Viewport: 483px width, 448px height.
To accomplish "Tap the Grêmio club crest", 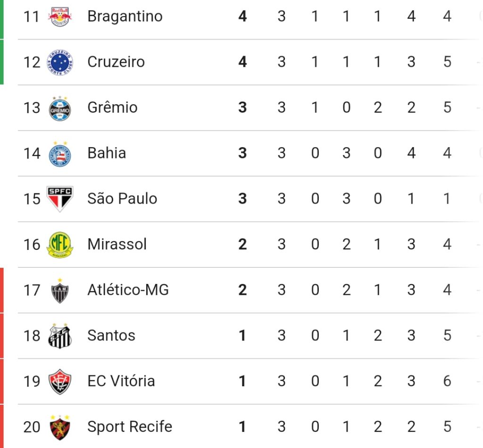I will tap(60, 108).
